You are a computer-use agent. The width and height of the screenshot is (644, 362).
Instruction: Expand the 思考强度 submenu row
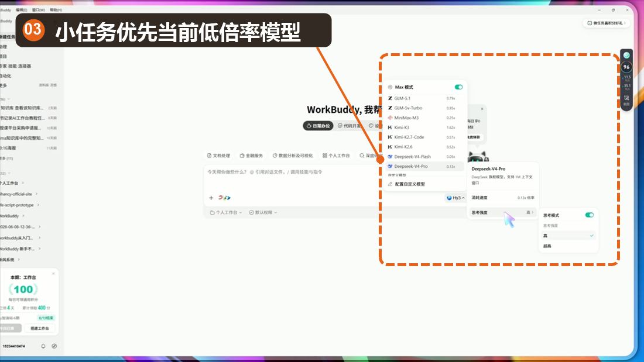click(x=502, y=213)
